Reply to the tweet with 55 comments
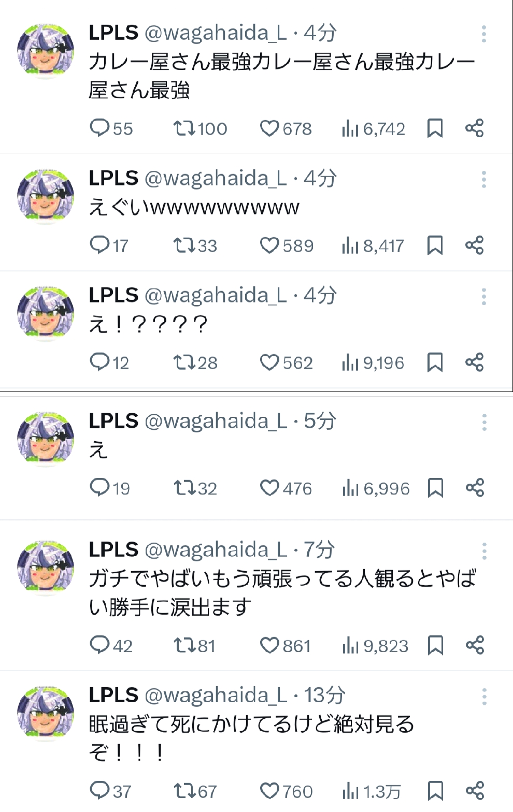 tap(111, 128)
